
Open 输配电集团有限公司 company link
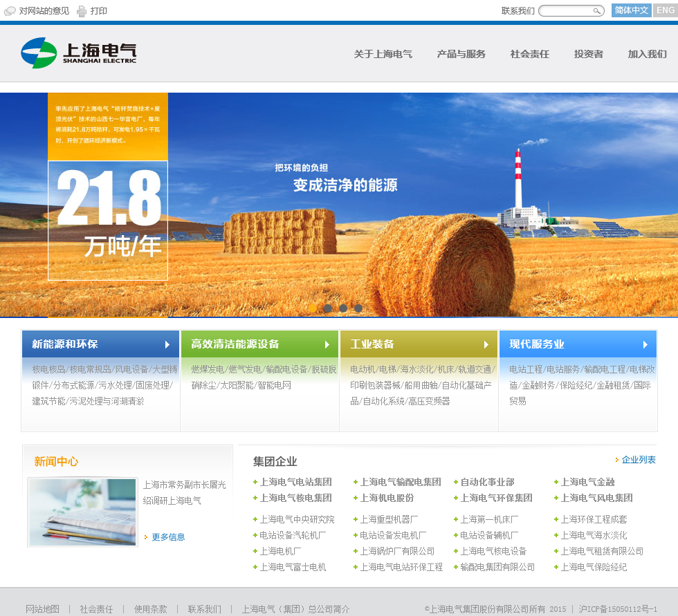click(497, 567)
